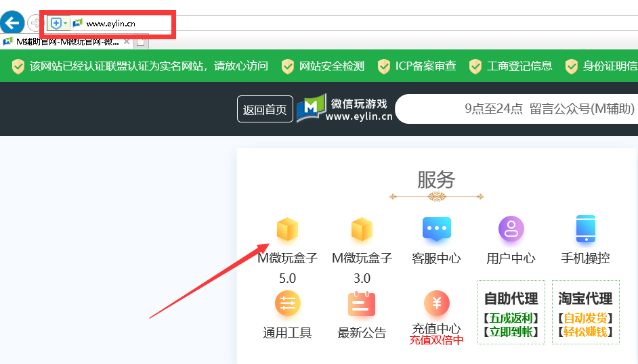Viewport: 638px width, 364px height.
Task: Open the 手机操控 phone icon
Action: [585, 229]
